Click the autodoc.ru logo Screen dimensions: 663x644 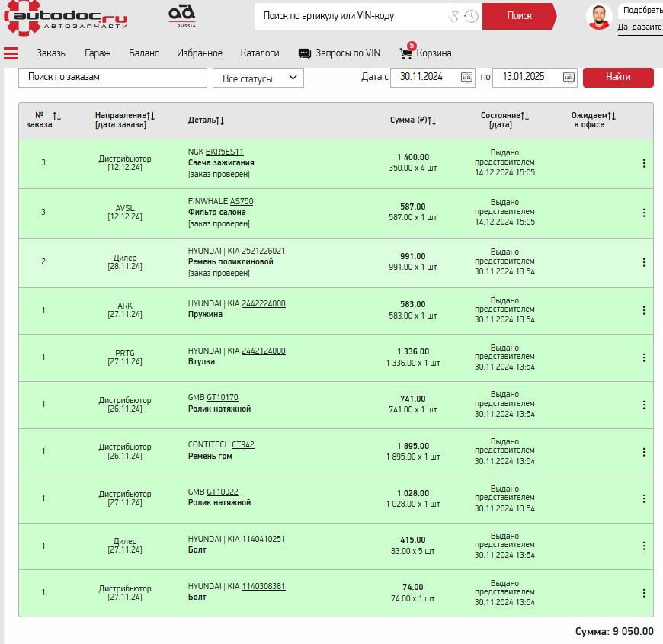(x=66, y=18)
